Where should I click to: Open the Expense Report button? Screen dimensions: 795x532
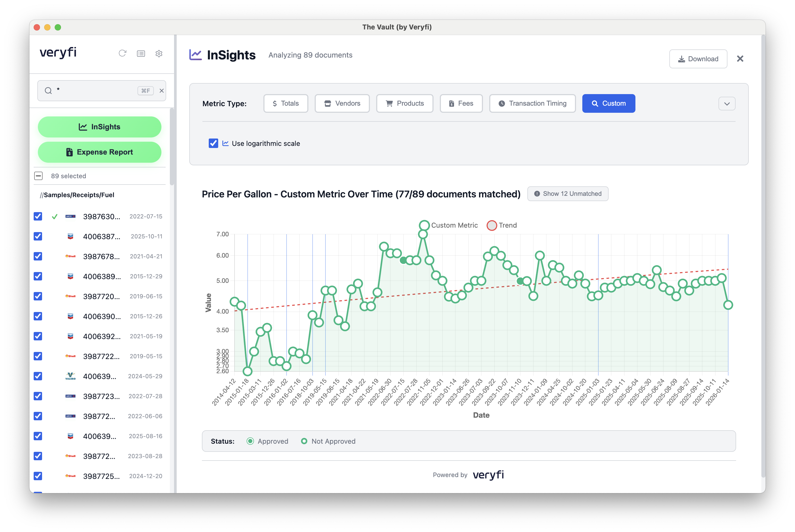click(99, 152)
